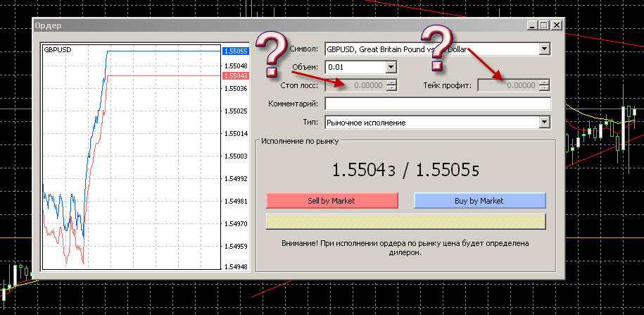Click the Тип label

click(x=311, y=122)
